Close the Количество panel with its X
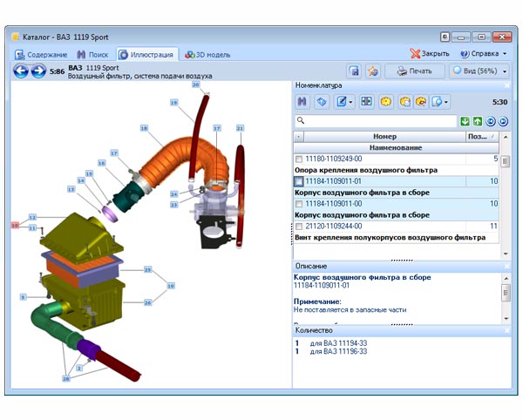Viewport: 523px width, 420px height. 507,330
